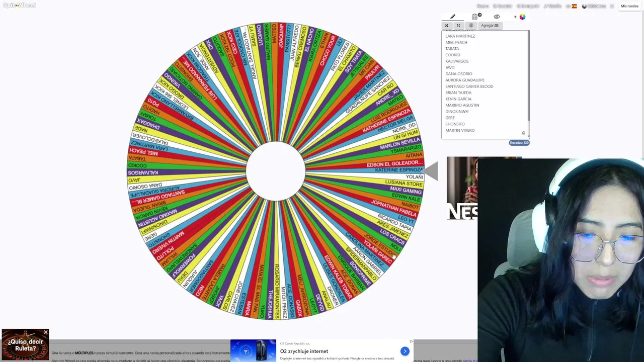Screen dimensions: 644x362
Task: Click the Agregar image button
Action: [x=490, y=26]
